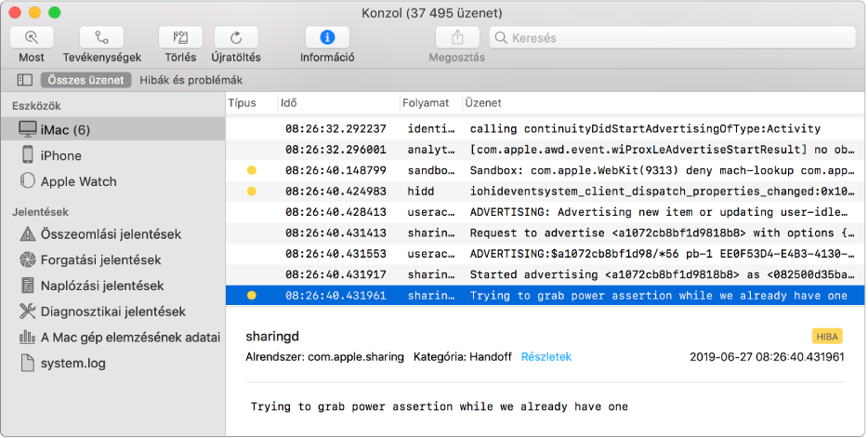Click the 'Alrendszer: com.apple.sharing' text
This screenshot has height=438, width=868.
[x=325, y=357]
